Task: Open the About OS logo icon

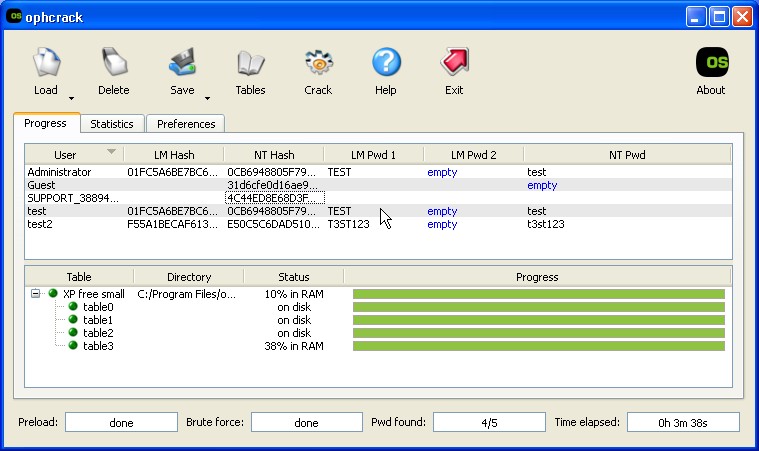Action: (712, 62)
